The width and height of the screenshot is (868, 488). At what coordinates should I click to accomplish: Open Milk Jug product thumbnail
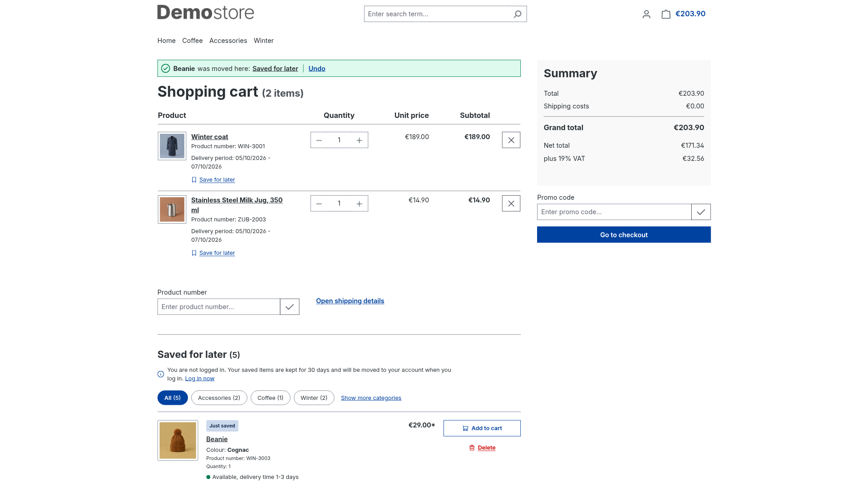pos(172,209)
